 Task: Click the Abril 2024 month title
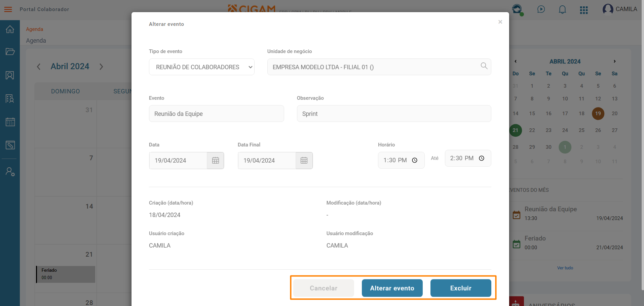(70, 67)
